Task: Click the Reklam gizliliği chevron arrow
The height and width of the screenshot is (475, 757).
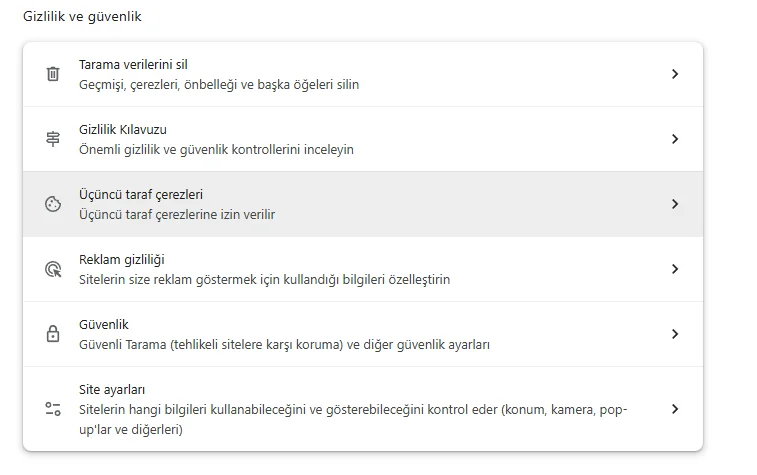Action: coord(675,269)
